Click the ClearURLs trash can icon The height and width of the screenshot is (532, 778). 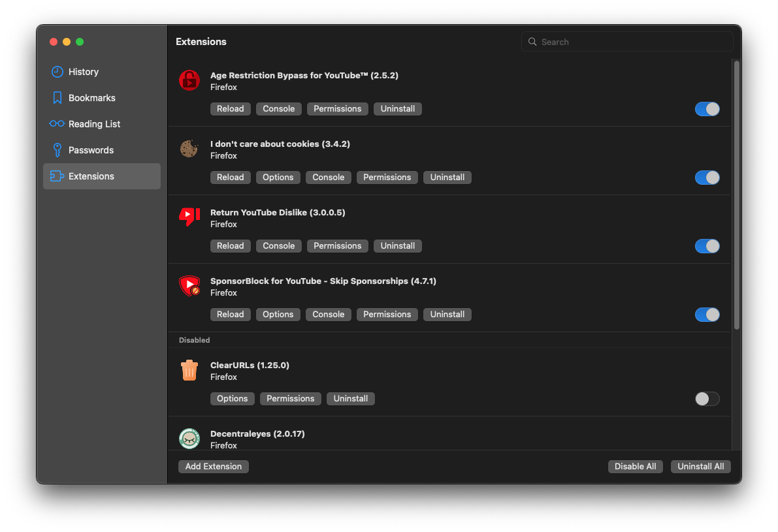pyautogui.click(x=189, y=370)
